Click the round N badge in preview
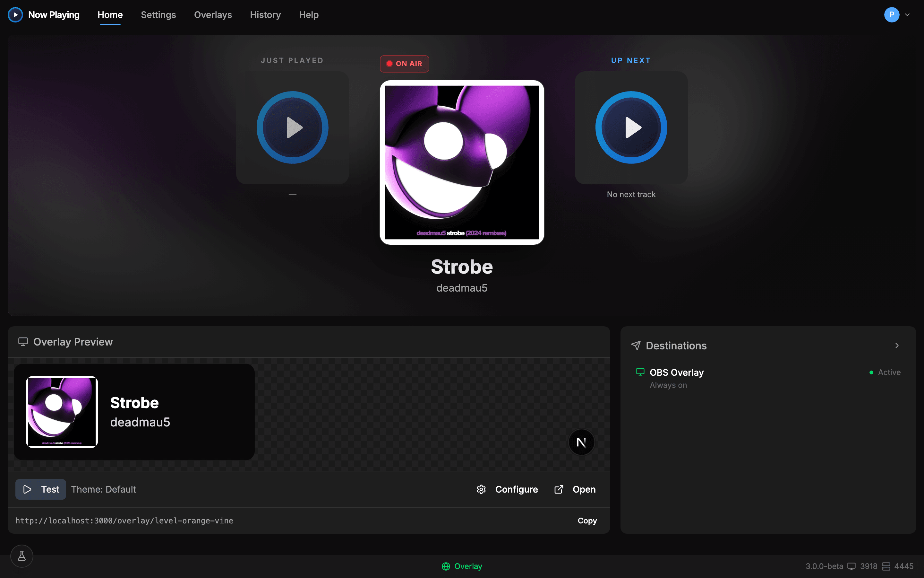 click(581, 442)
